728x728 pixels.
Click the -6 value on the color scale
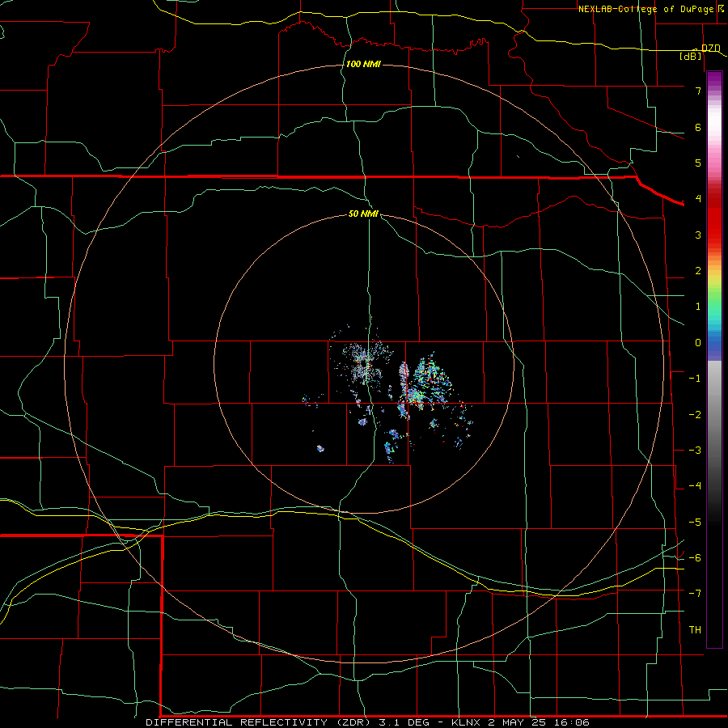pyautogui.click(x=695, y=558)
